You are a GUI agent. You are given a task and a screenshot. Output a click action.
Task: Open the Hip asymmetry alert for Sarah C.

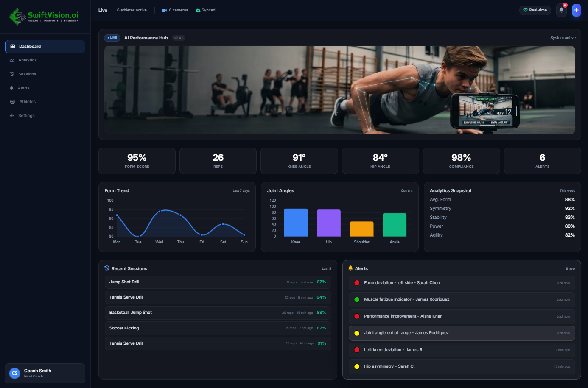click(462, 366)
